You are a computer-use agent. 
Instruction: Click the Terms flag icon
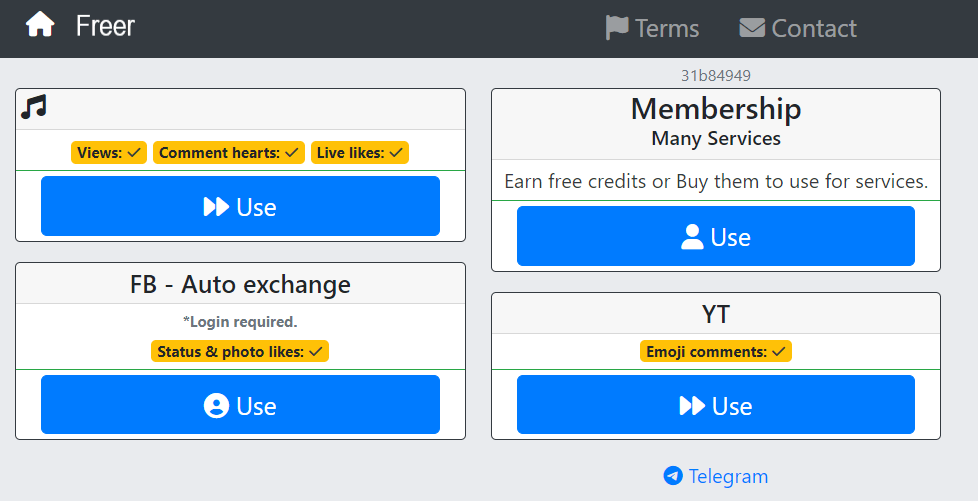coord(617,28)
